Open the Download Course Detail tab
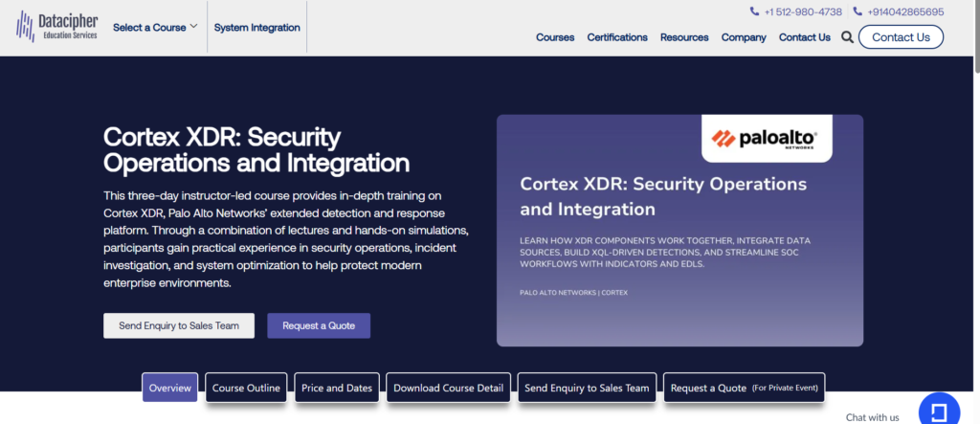This screenshot has width=980, height=424. tap(448, 388)
